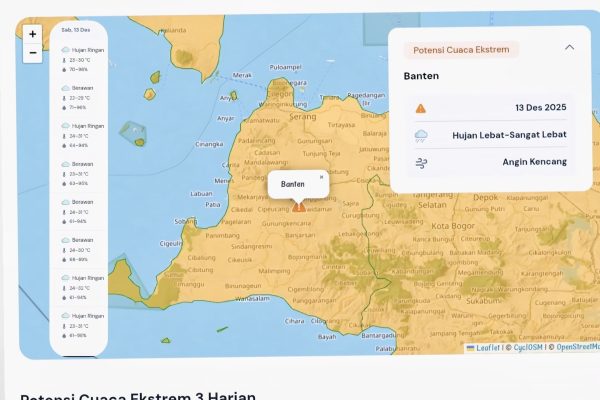Click the heavy rain cloud icon
600x400 pixels.
pyautogui.click(x=420, y=135)
